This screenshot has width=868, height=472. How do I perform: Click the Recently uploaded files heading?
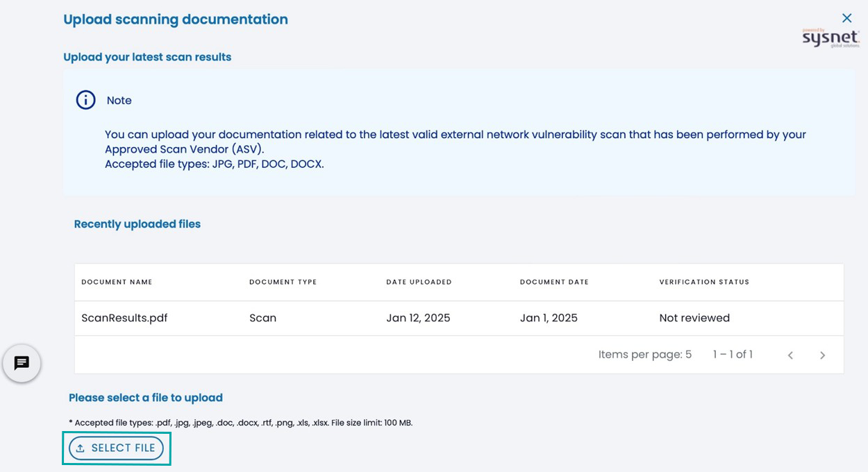[x=137, y=224]
